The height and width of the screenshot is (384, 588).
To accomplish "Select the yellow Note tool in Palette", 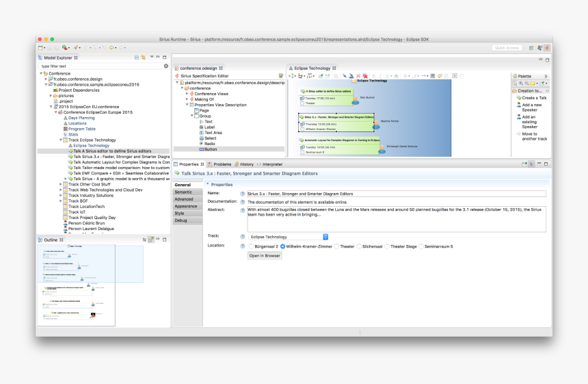I will 532,84.
